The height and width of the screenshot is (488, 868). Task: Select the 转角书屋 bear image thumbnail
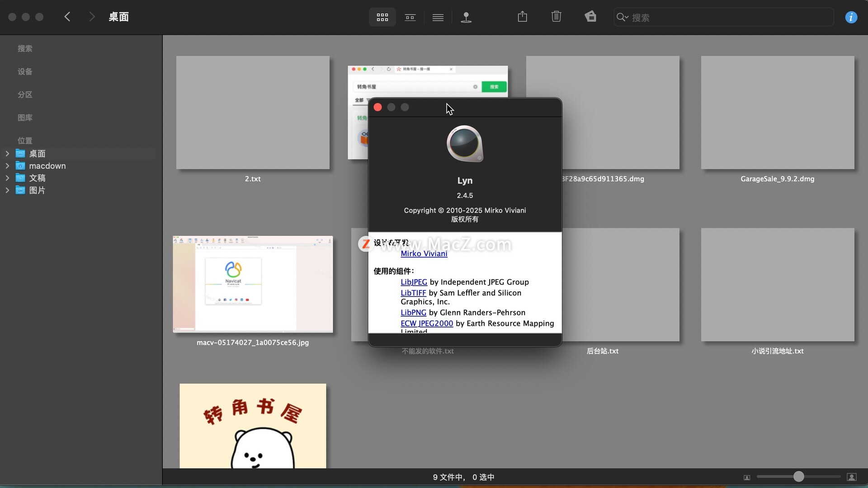point(253,426)
